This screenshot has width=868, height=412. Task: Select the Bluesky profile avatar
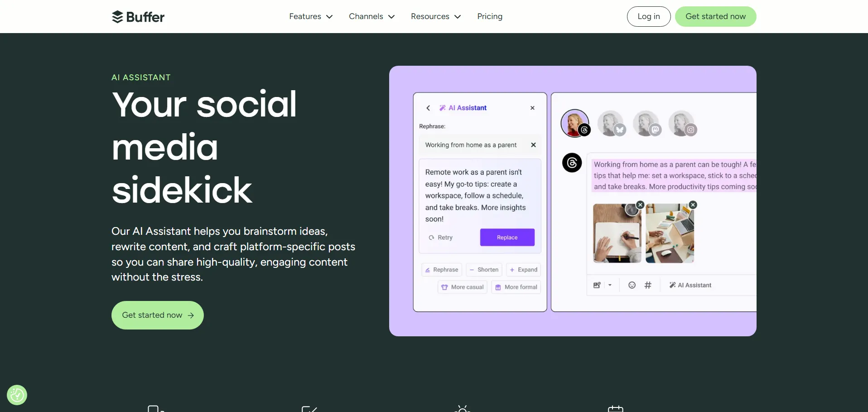pos(610,123)
